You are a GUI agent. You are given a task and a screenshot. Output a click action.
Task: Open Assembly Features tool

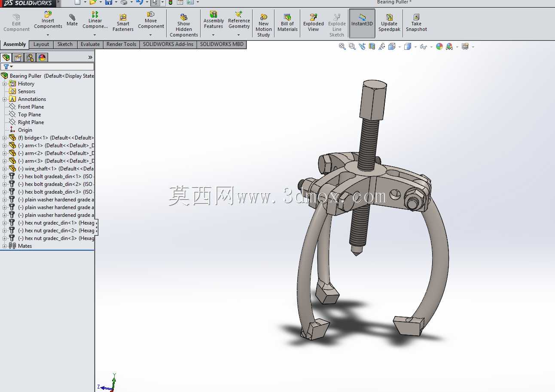213,20
